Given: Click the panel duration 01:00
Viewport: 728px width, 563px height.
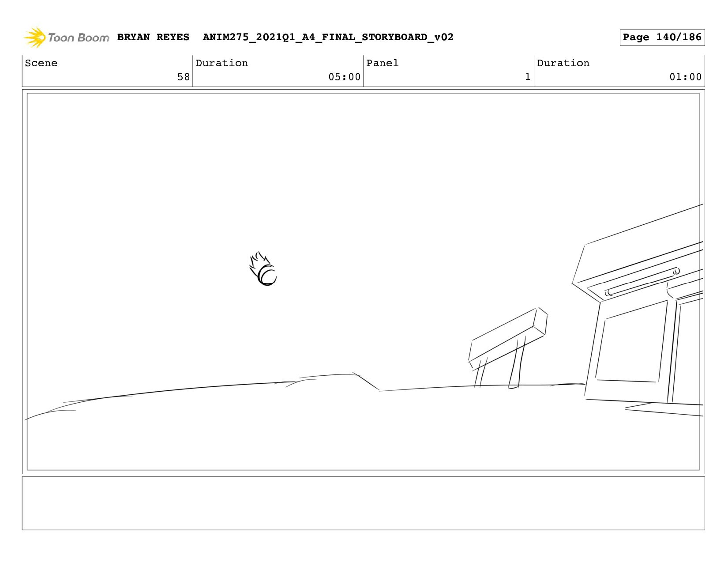Looking at the screenshot, I should click(686, 77).
